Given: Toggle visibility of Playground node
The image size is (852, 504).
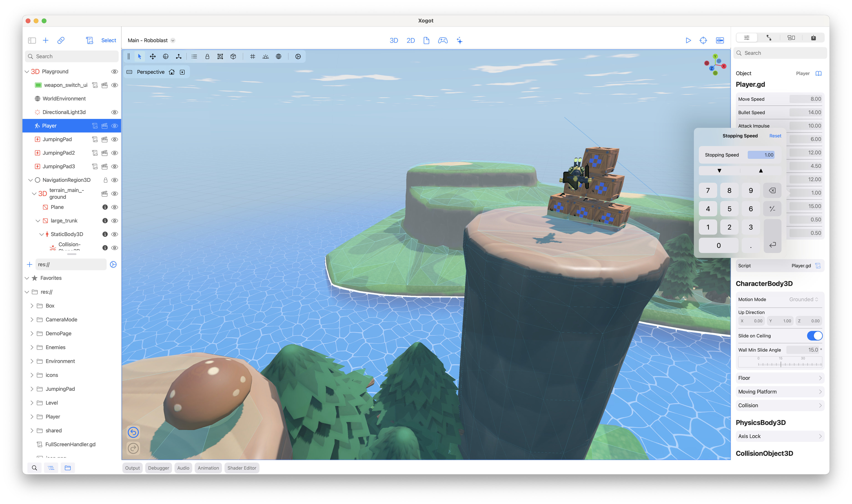Looking at the screenshot, I should coord(114,72).
